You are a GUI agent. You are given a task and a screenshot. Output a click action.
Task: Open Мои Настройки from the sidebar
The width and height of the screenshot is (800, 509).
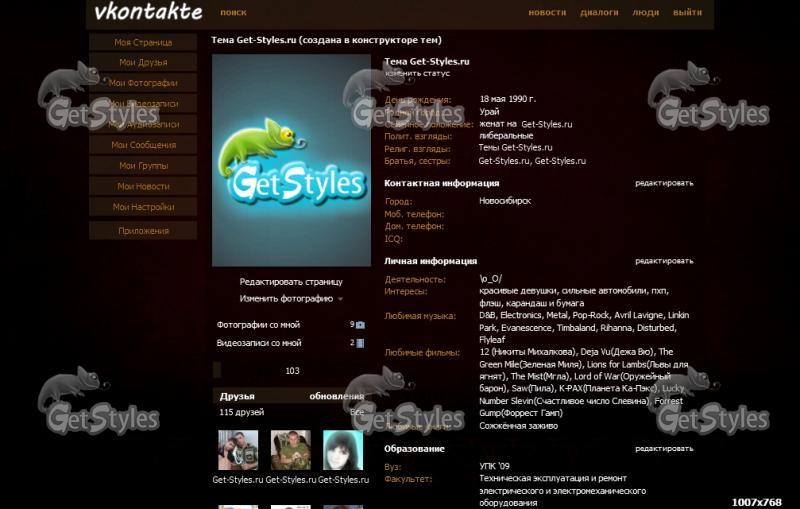tap(143, 207)
